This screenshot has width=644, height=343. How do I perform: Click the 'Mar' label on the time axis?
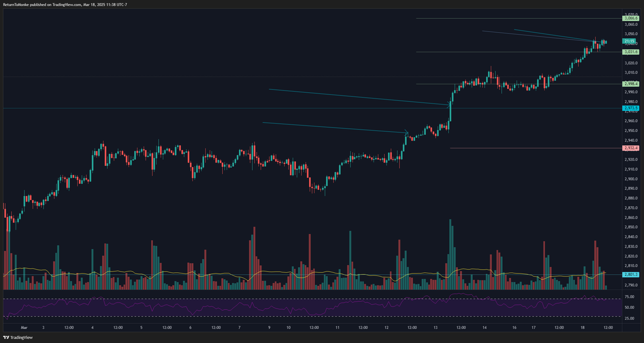pyautogui.click(x=24, y=327)
